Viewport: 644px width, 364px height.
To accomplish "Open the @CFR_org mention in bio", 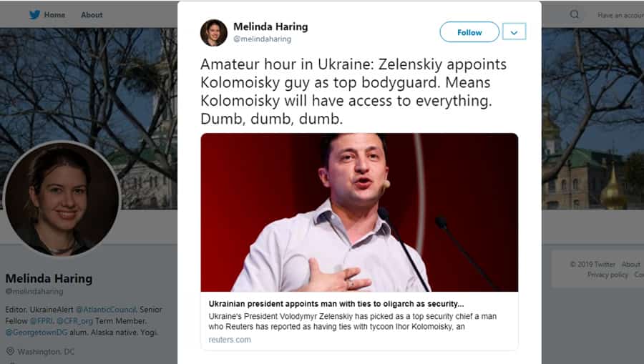I will point(74,321).
